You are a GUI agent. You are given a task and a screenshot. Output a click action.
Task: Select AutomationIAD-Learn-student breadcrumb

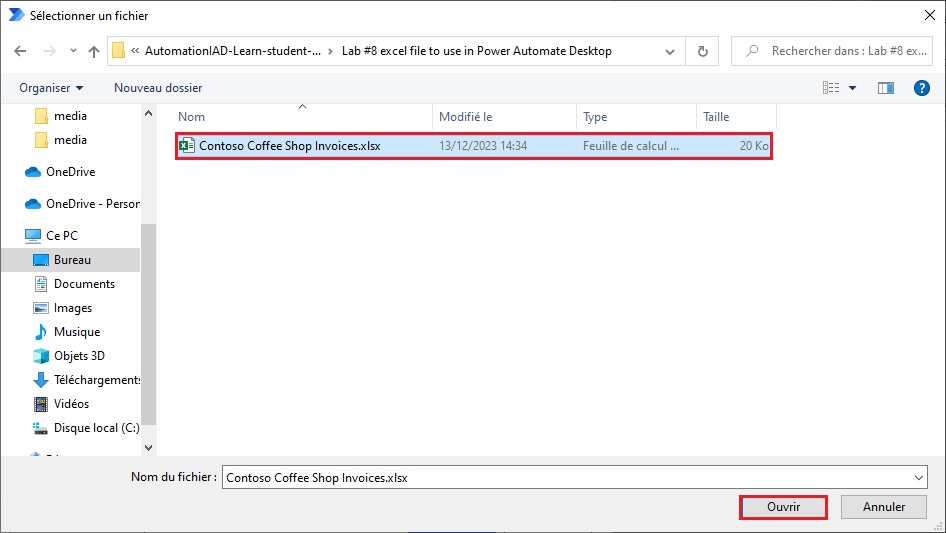(233, 51)
